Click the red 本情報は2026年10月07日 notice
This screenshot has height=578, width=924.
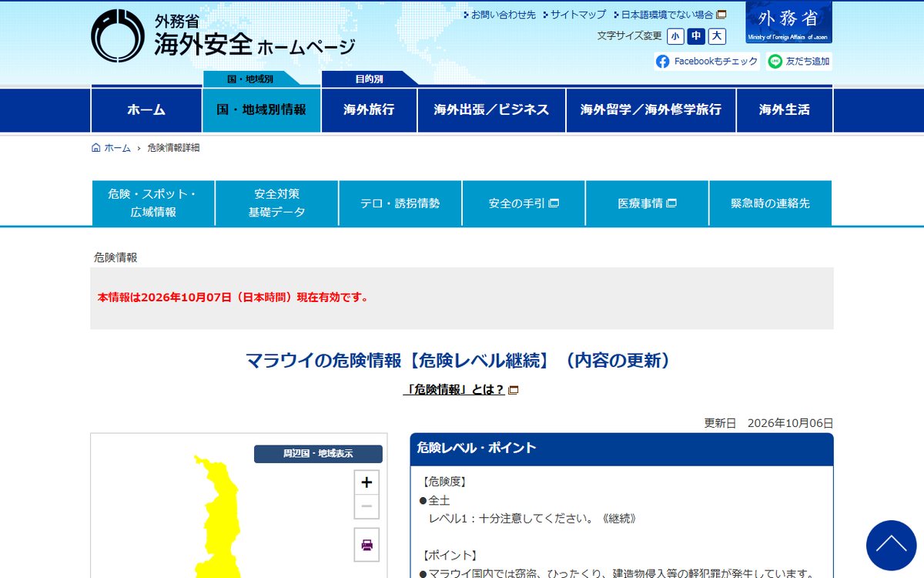(x=233, y=297)
